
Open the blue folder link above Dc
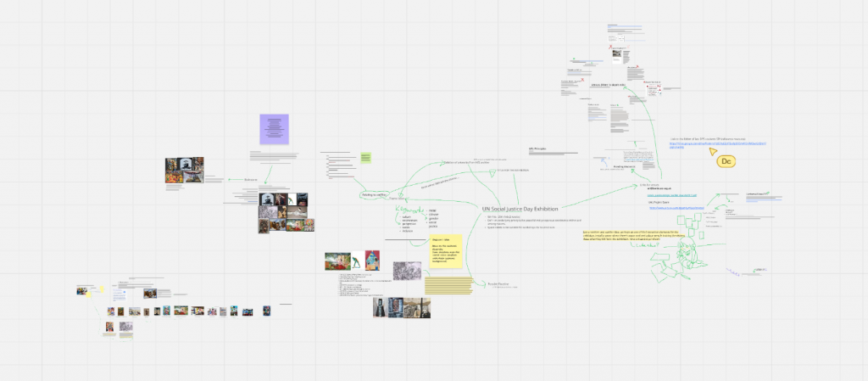(x=718, y=145)
